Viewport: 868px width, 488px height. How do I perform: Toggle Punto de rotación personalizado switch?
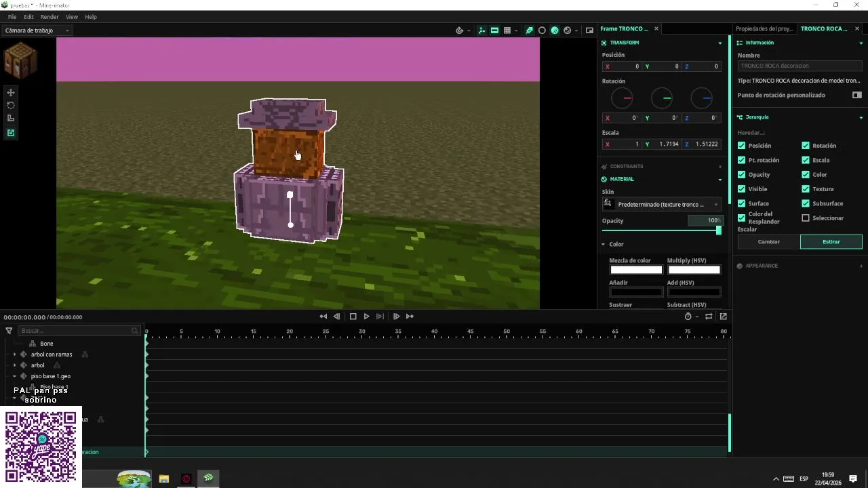coord(857,95)
